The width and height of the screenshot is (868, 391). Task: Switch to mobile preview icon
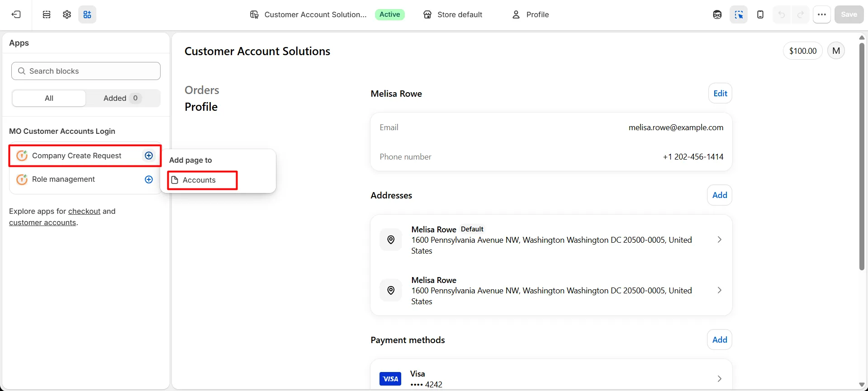[x=760, y=14]
